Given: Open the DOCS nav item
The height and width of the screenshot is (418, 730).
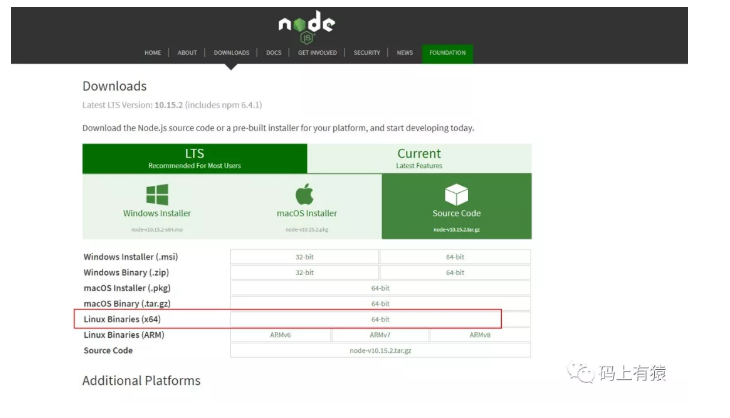Looking at the screenshot, I should (274, 53).
